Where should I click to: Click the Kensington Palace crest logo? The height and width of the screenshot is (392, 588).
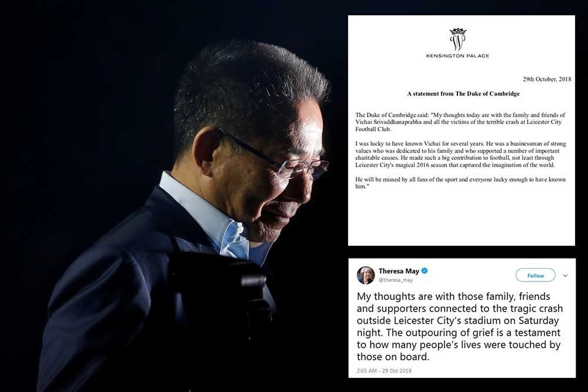(457, 39)
